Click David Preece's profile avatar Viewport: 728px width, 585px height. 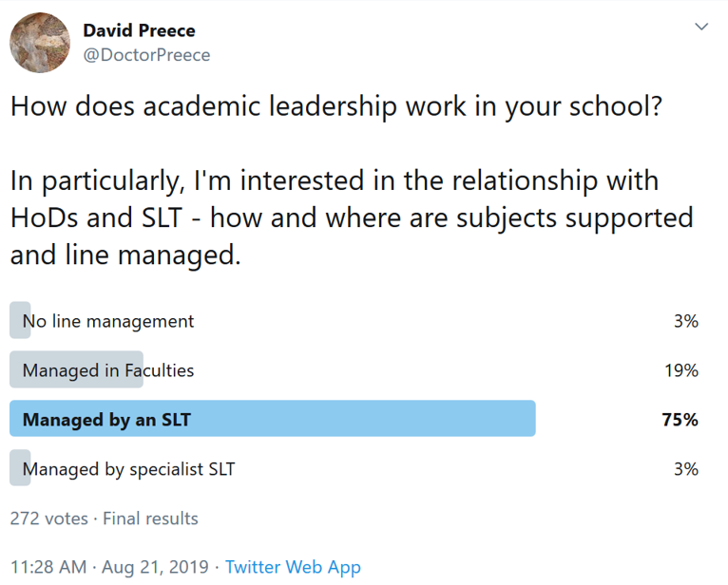point(40,43)
